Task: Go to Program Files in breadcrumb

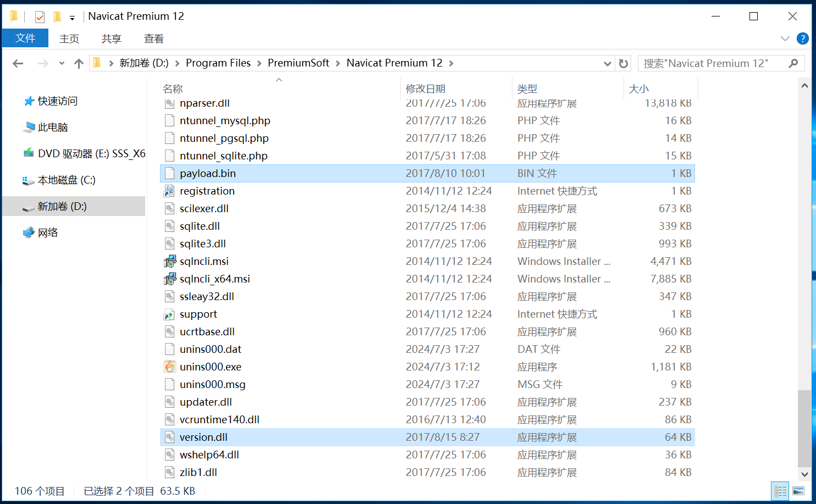Action: pyautogui.click(x=218, y=63)
